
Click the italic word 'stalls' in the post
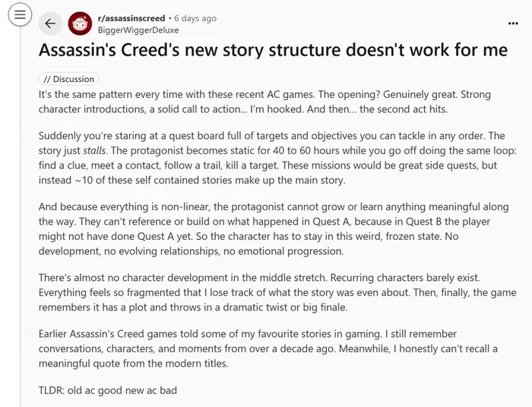point(95,150)
